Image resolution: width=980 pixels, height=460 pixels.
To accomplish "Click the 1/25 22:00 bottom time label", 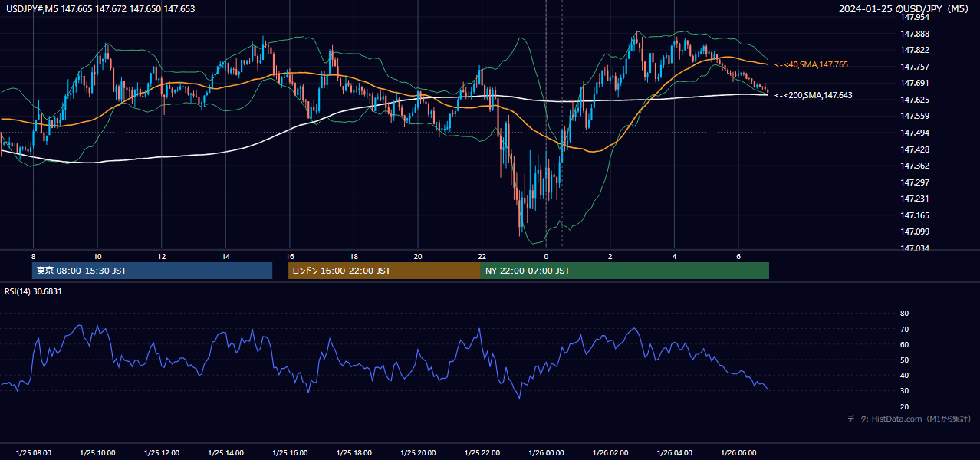I will tap(482, 453).
